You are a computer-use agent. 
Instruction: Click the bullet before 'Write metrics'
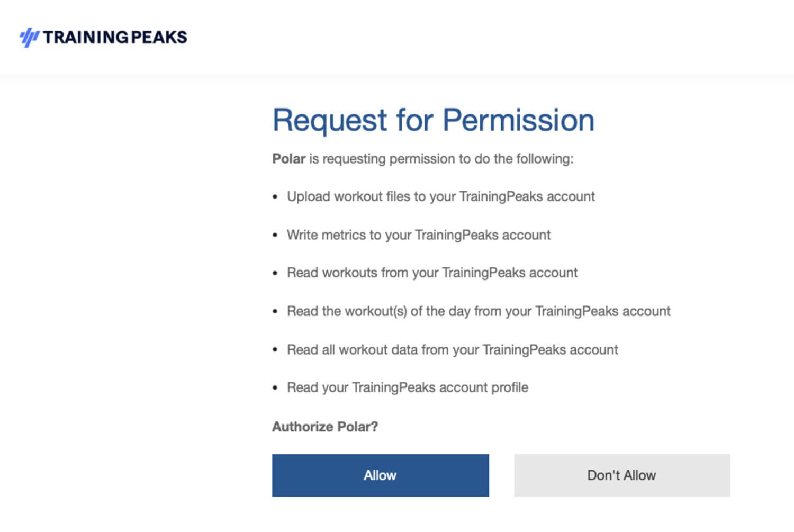(275, 235)
